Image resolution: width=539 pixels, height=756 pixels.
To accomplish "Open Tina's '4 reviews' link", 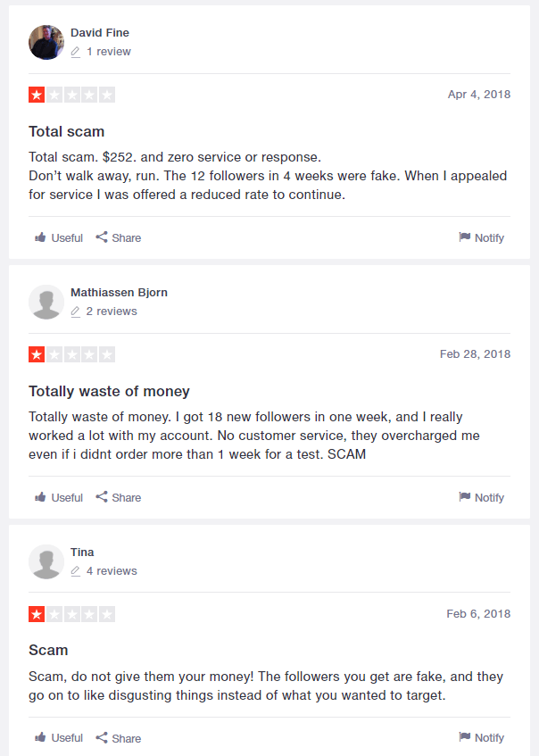I will pyautogui.click(x=111, y=570).
